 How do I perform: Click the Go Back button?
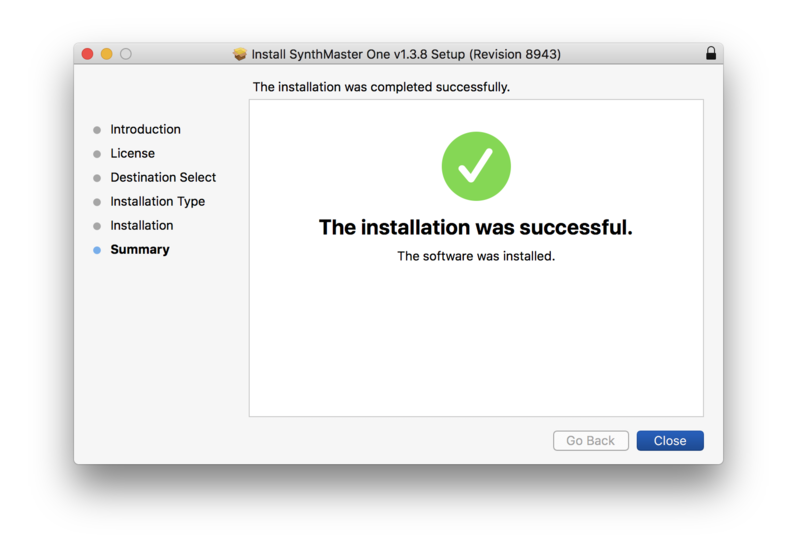[x=590, y=440]
